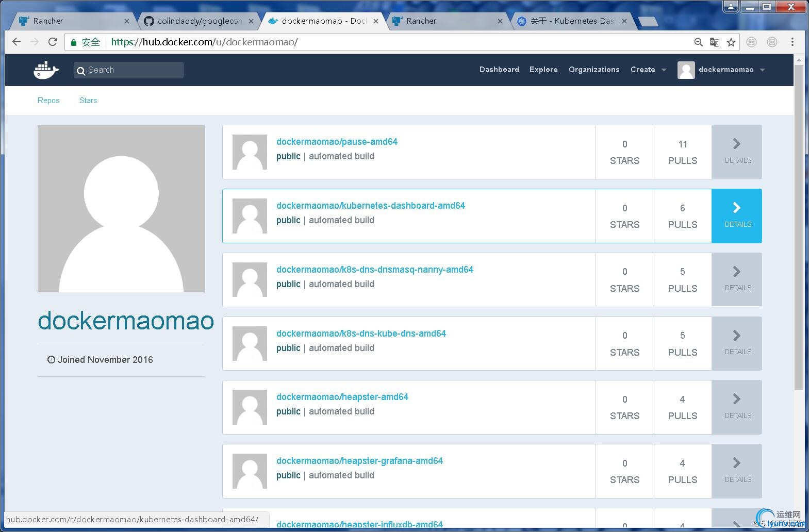The width and height of the screenshot is (809, 532).
Task: Click the page vertical scrollbar thumb
Action: [x=799, y=227]
